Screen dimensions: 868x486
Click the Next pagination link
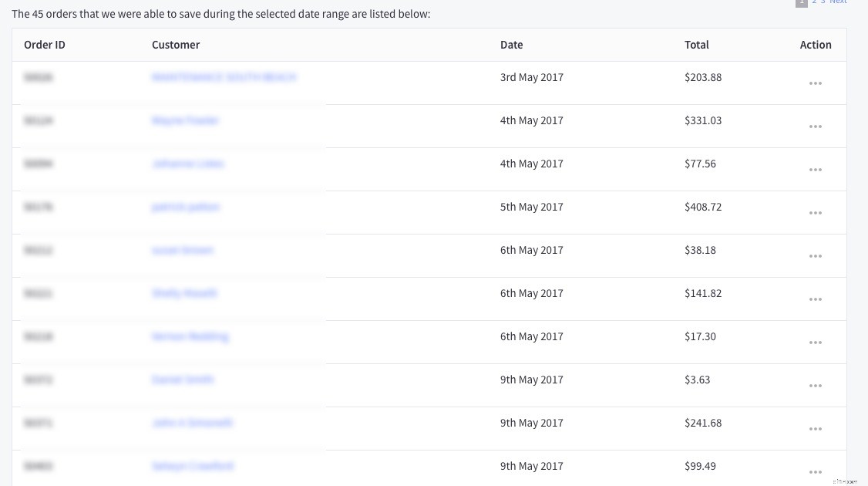coord(838,2)
